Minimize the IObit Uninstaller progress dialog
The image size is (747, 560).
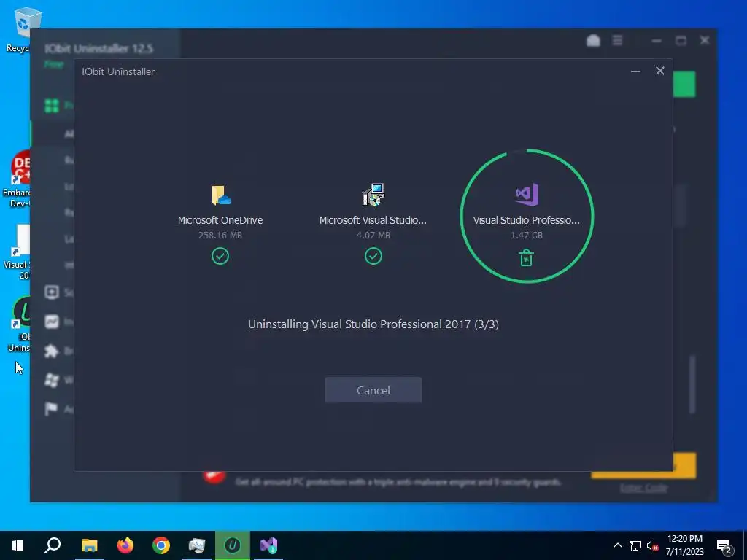point(635,71)
